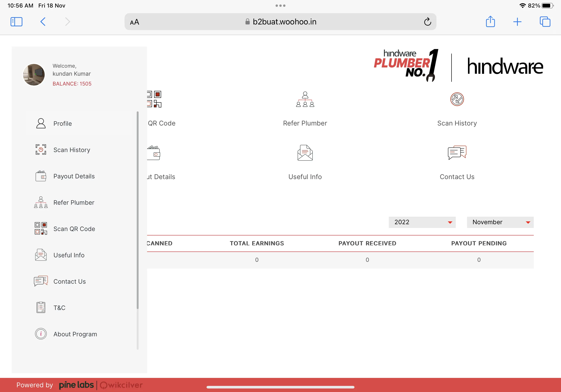Tap the Wi-Fi indicator in status bar
The image size is (561, 392).
coord(522,5)
